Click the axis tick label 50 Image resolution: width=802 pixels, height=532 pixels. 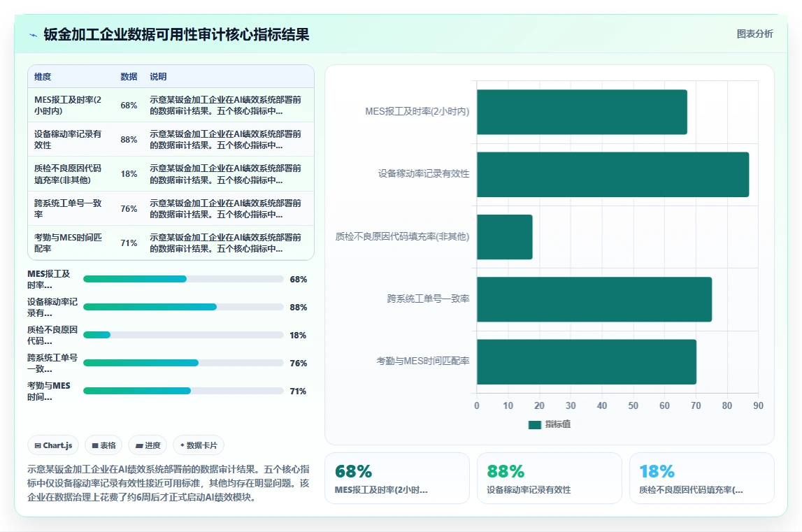pyautogui.click(x=633, y=405)
